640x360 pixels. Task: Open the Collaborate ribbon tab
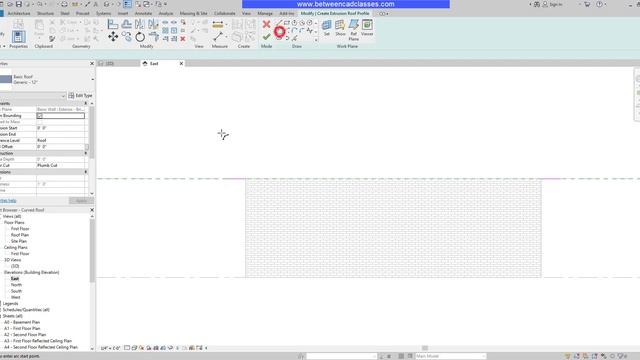224,13
